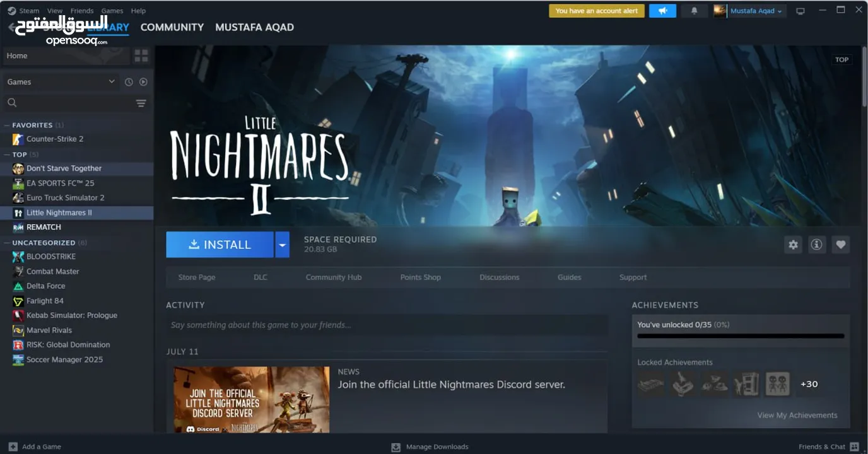This screenshot has height=454, width=868.
Task: Select RISK: Global Domination icon
Action: 18,345
